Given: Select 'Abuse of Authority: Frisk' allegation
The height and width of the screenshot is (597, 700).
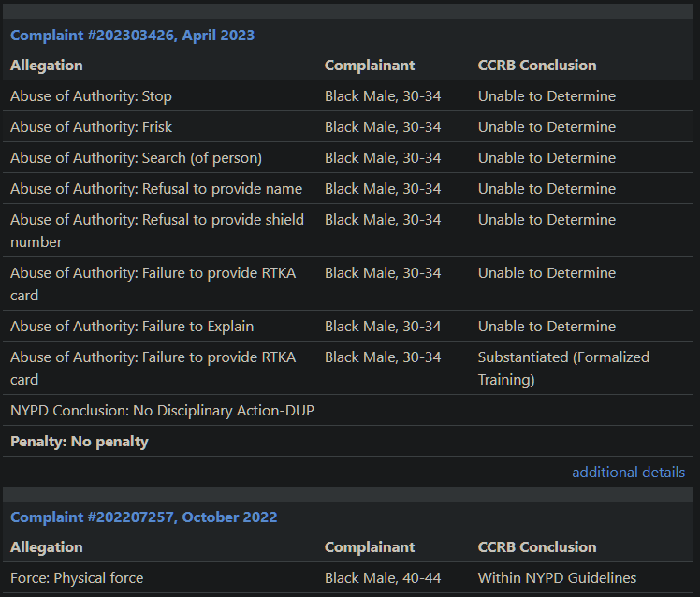Looking at the screenshot, I should (x=91, y=127).
